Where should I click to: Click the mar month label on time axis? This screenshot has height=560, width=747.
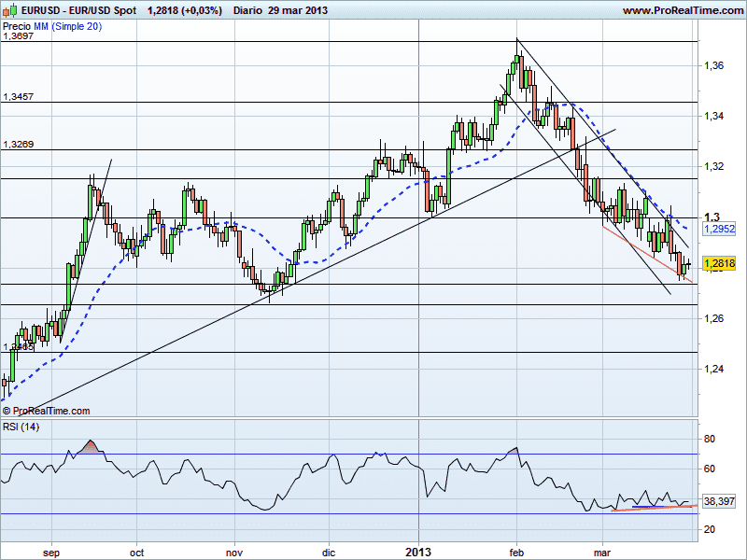click(602, 553)
